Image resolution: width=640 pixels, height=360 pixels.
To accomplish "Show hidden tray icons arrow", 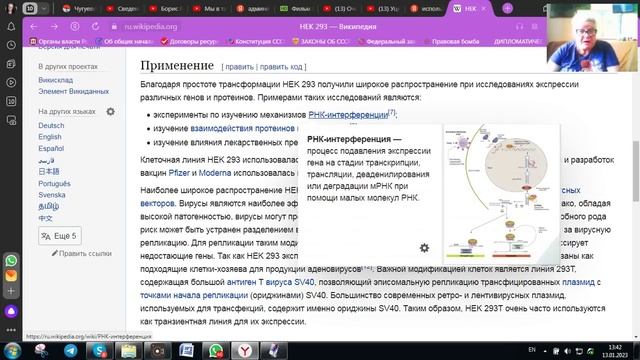I will (x=545, y=351).
